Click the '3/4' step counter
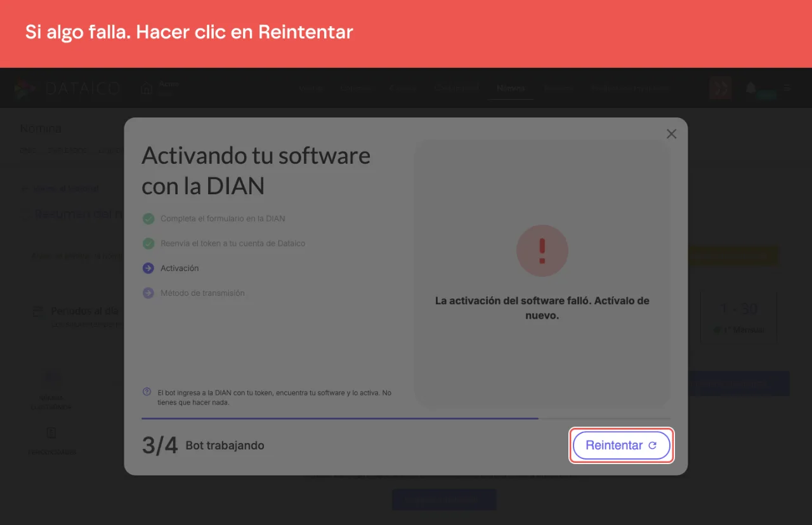 (x=160, y=446)
